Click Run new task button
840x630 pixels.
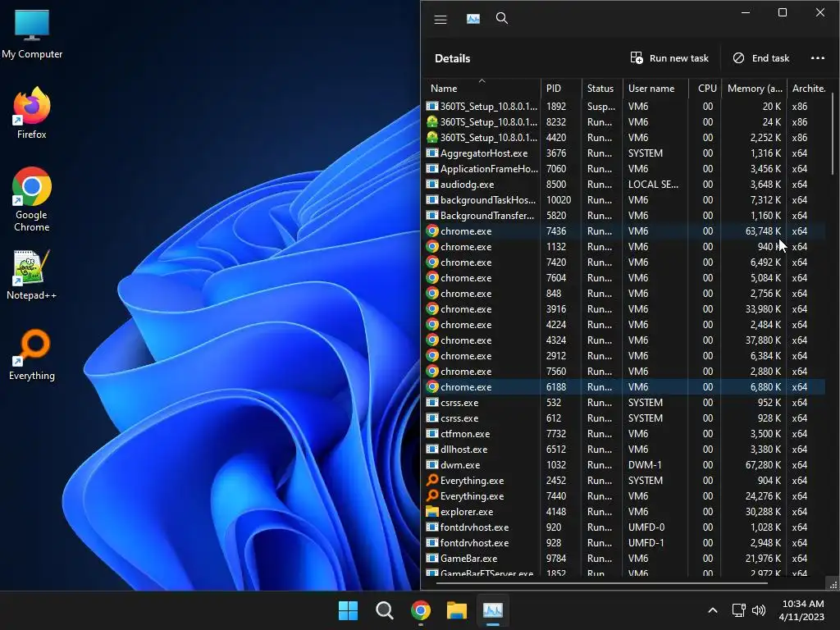pos(669,58)
